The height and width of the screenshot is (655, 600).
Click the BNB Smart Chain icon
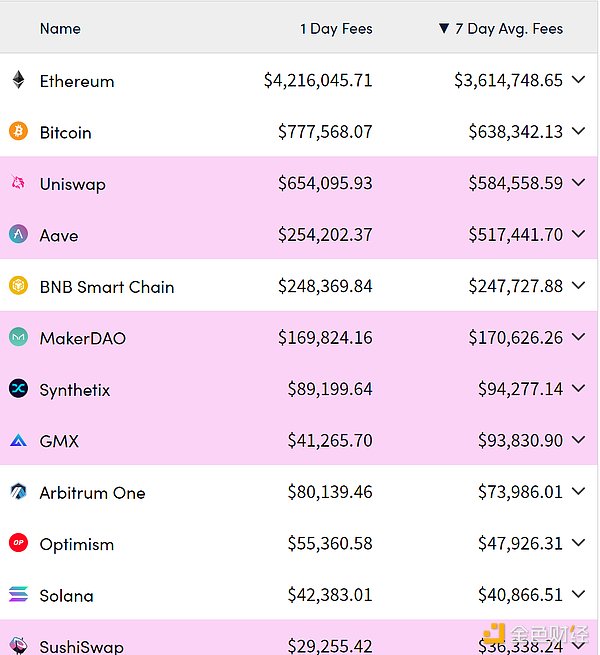click(x=18, y=286)
